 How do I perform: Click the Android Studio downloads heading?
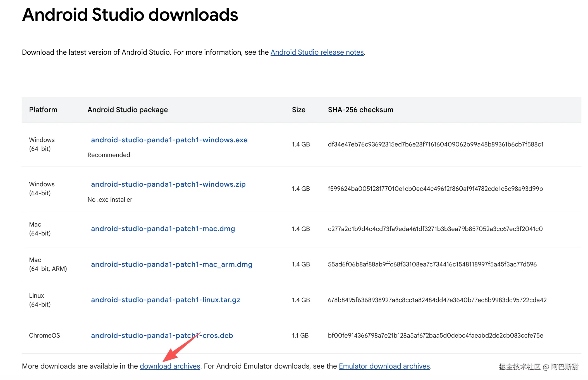click(130, 15)
